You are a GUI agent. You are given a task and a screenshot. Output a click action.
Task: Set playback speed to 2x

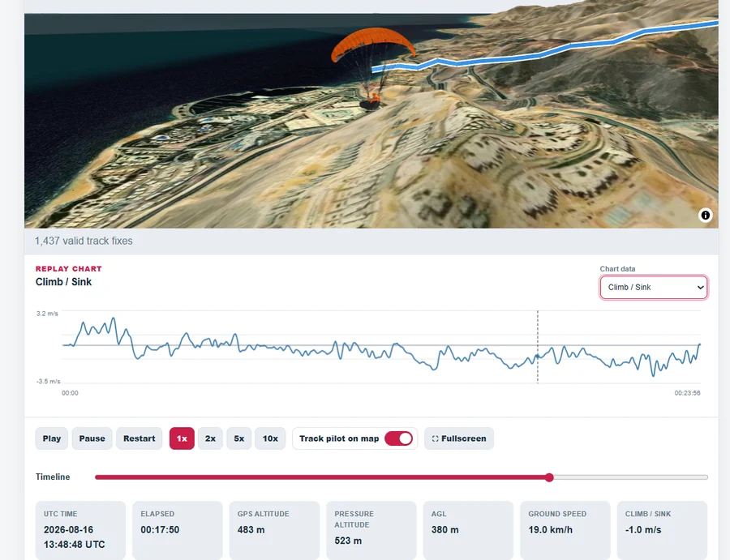210,438
